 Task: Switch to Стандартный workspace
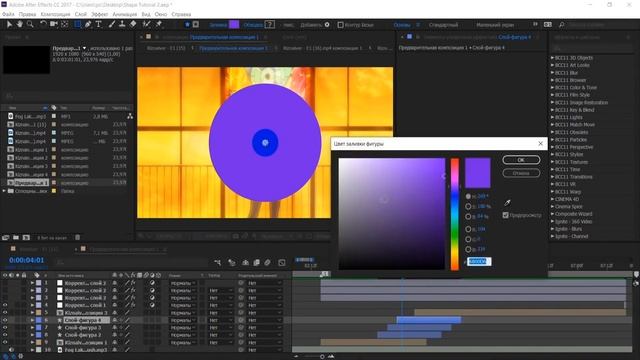pyautogui.click(x=443, y=25)
